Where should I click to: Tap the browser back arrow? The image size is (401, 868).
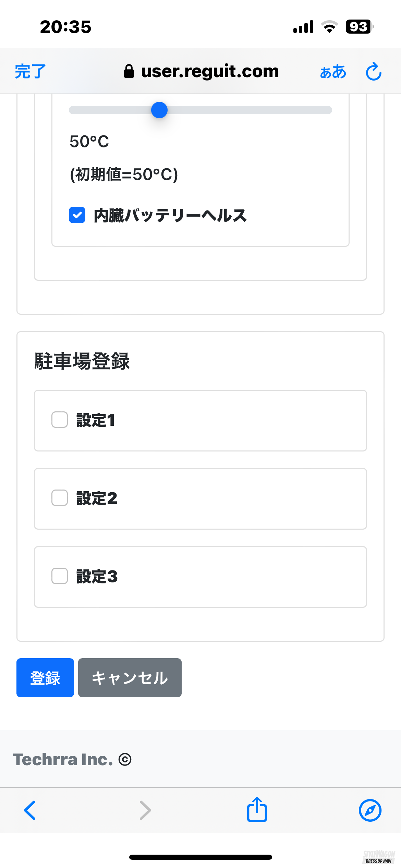tap(30, 810)
